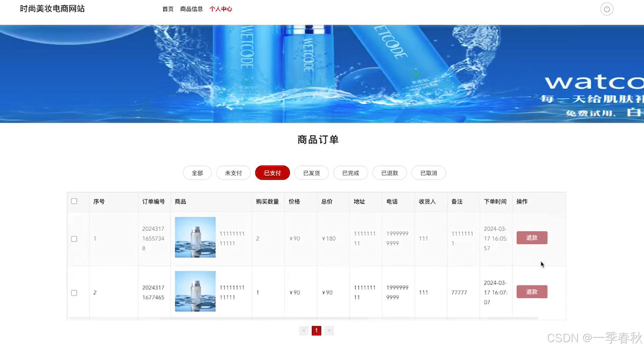Click the 2024-03-17 16:07:07 order time
The height and width of the screenshot is (349, 644).
click(x=496, y=293)
